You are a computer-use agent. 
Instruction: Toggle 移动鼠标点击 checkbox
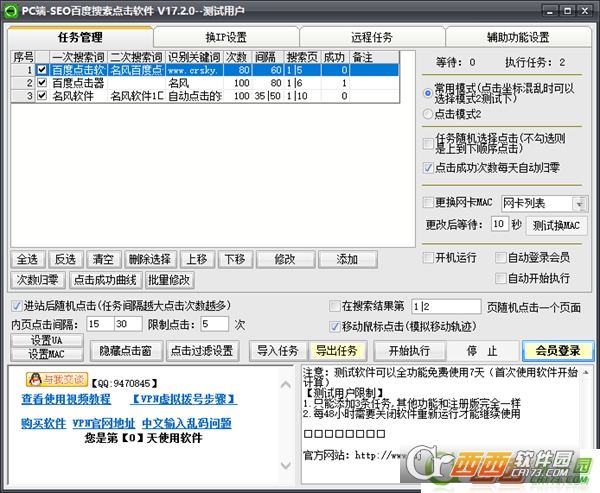tap(335, 326)
